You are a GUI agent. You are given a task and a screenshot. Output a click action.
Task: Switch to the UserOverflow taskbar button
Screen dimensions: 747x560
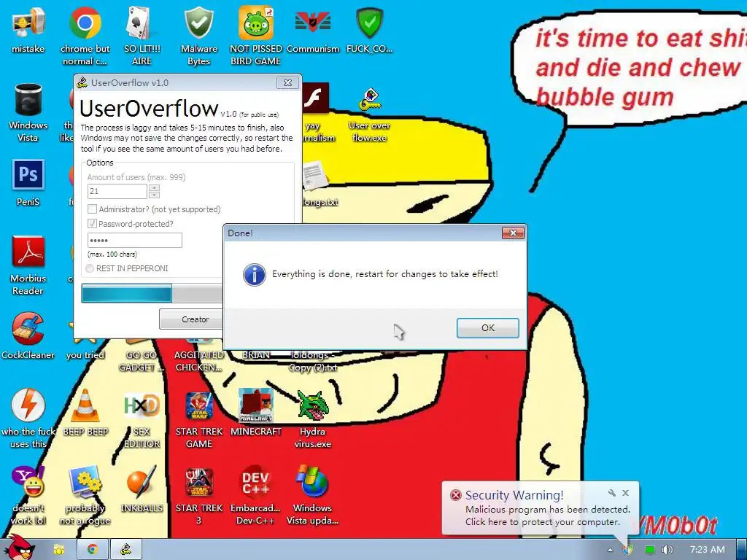[126, 550]
